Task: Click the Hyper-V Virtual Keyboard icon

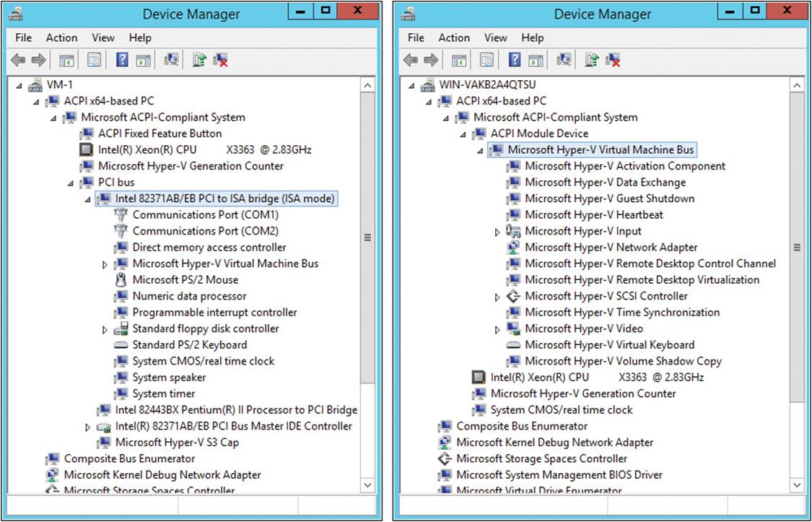Action: pyautogui.click(x=513, y=345)
